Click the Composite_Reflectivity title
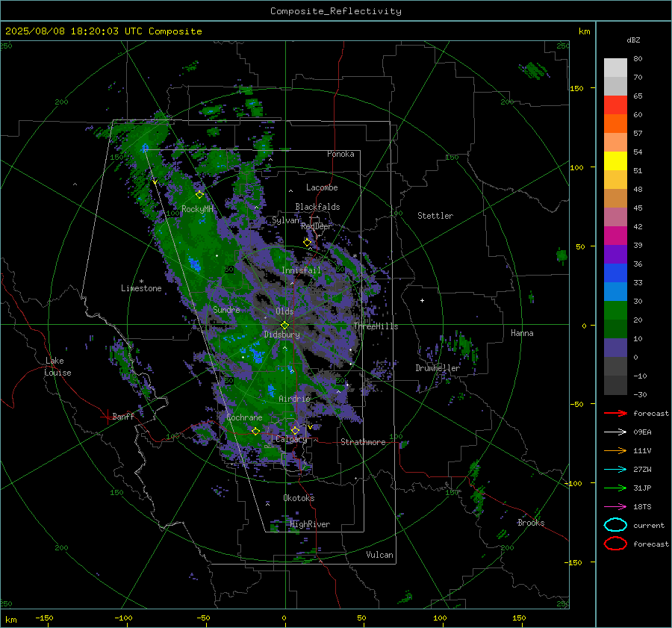Viewport: 672px width, 628px height. [x=336, y=11]
